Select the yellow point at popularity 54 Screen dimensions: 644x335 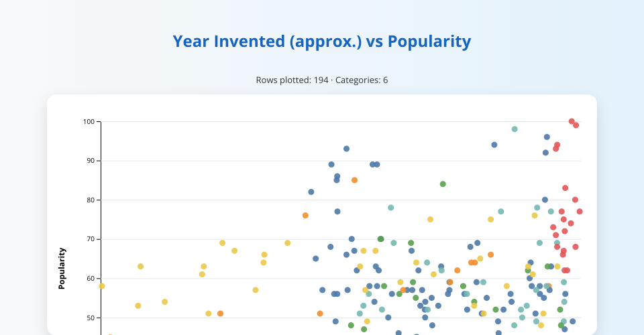pyautogui.click(x=164, y=302)
